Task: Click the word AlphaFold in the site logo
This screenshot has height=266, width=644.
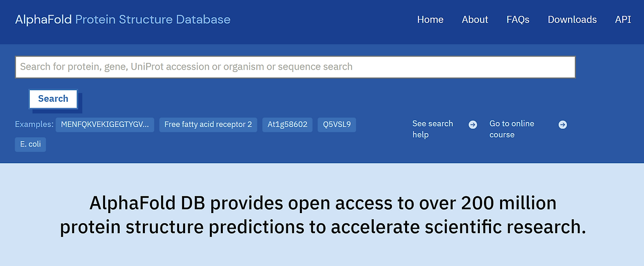Action: coord(44,20)
